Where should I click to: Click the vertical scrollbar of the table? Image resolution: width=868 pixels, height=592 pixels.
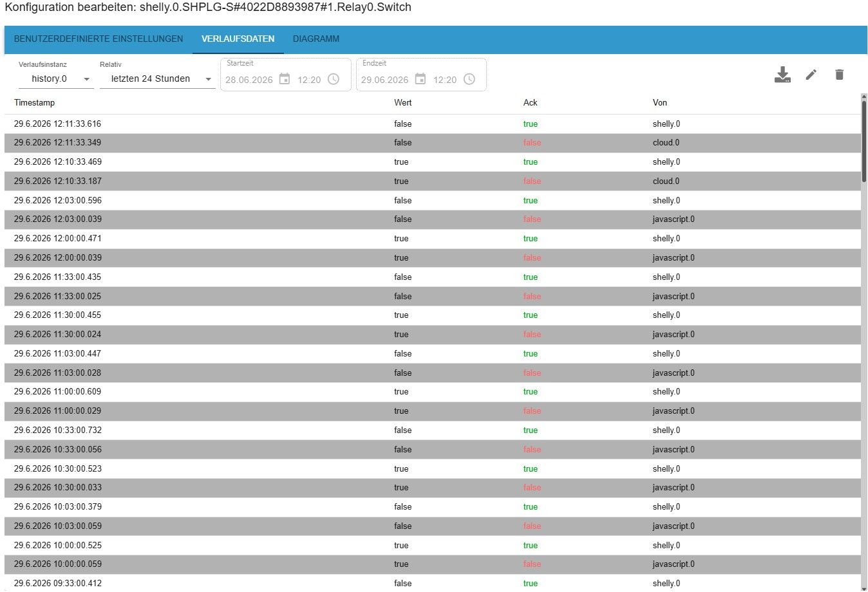864,341
